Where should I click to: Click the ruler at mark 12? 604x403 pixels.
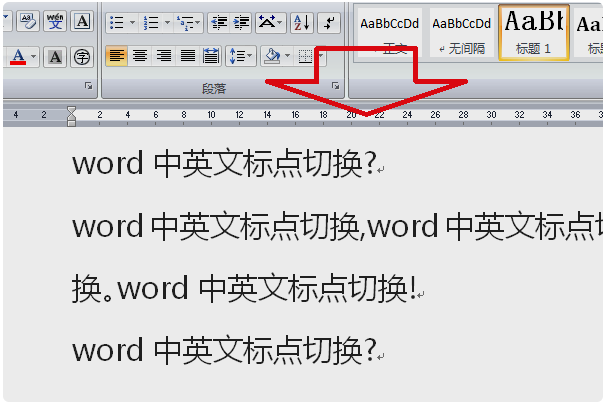tap(239, 114)
